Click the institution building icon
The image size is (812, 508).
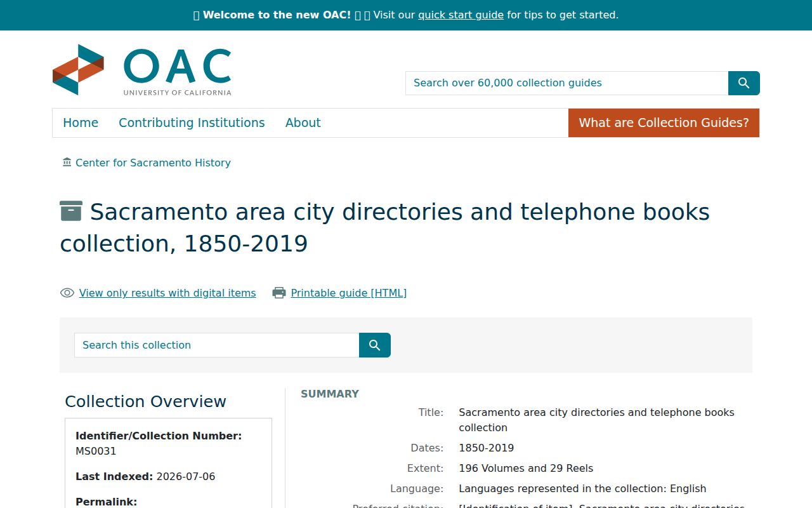click(67, 163)
